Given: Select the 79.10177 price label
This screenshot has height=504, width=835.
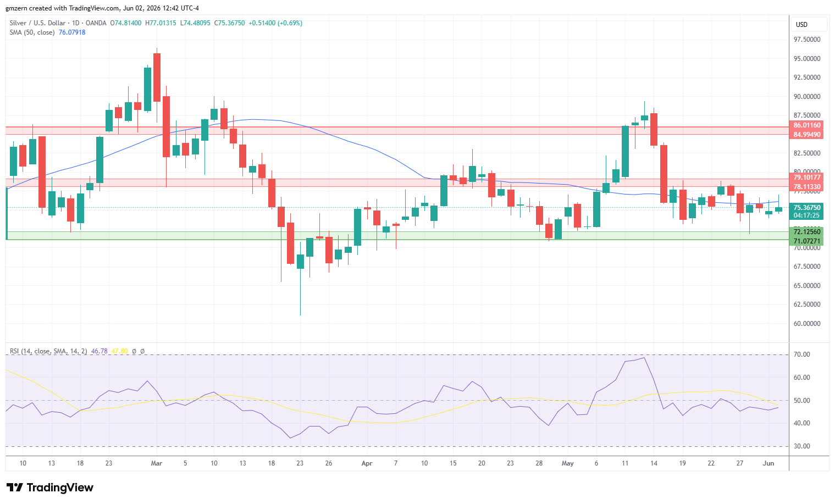Looking at the screenshot, I should (807, 178).
